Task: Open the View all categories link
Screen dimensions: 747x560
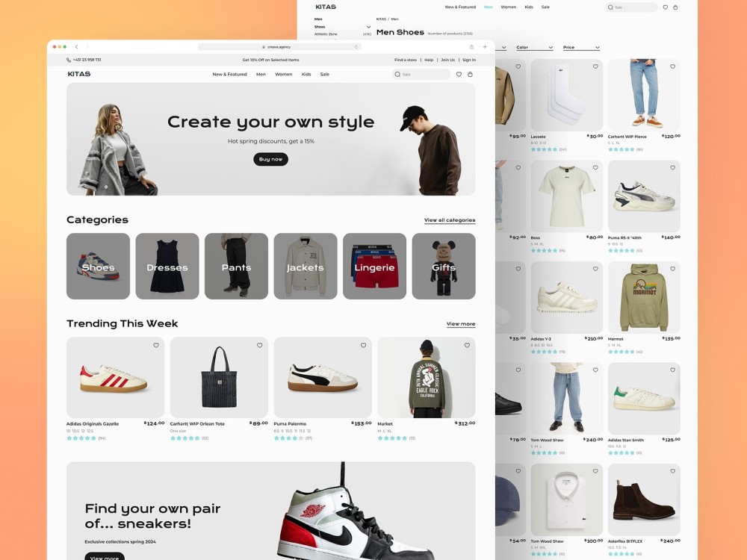Action: pyautogui.click(x=448, y=220)
